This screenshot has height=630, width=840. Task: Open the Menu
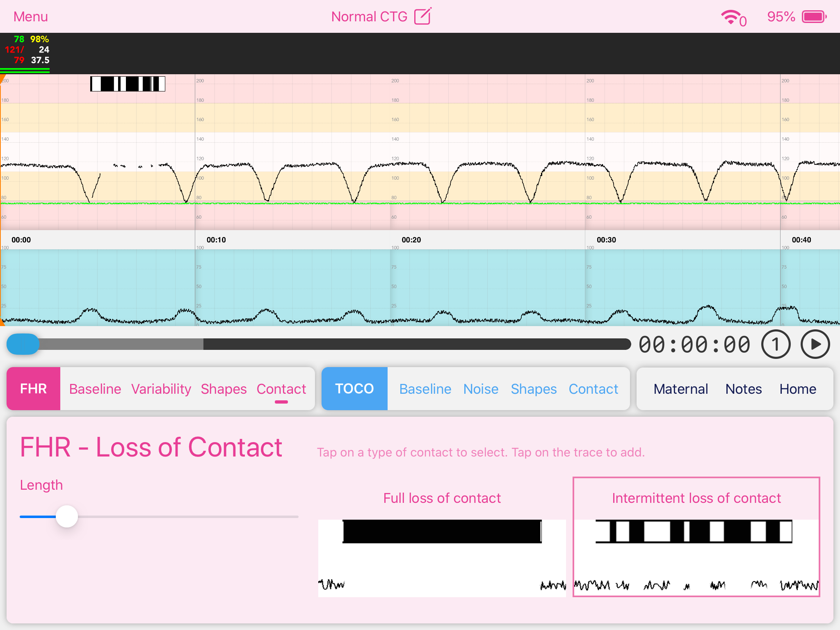(31, 17)
